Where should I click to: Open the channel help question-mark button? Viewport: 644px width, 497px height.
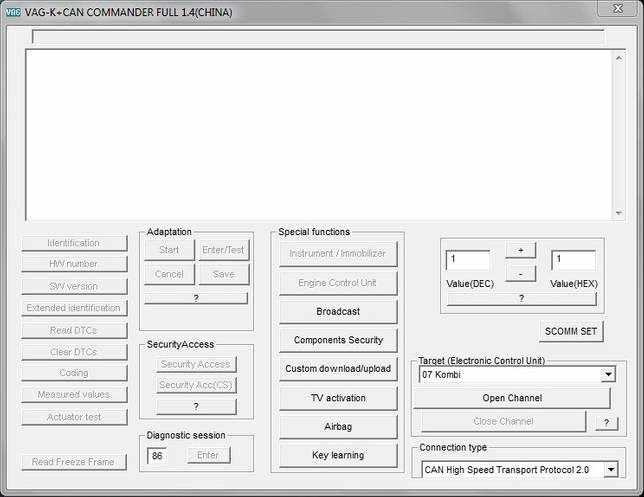pos(607,423)
